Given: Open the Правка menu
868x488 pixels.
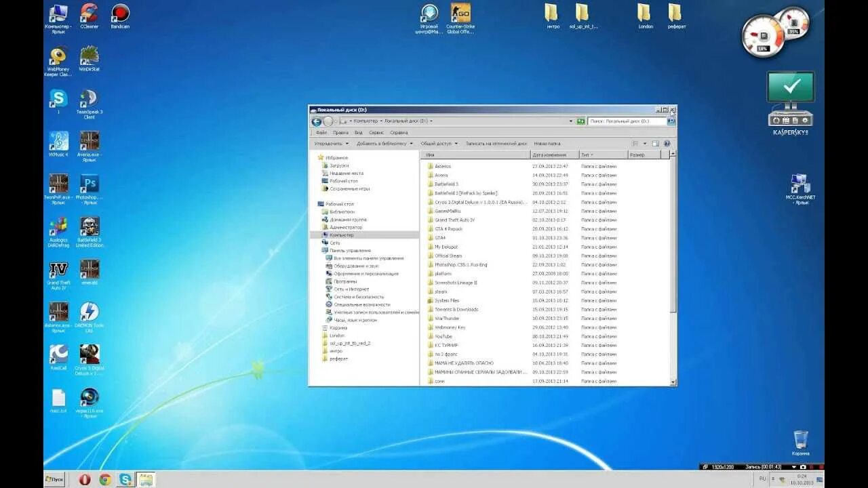Looking at the screenshot, I should point(340,133).
